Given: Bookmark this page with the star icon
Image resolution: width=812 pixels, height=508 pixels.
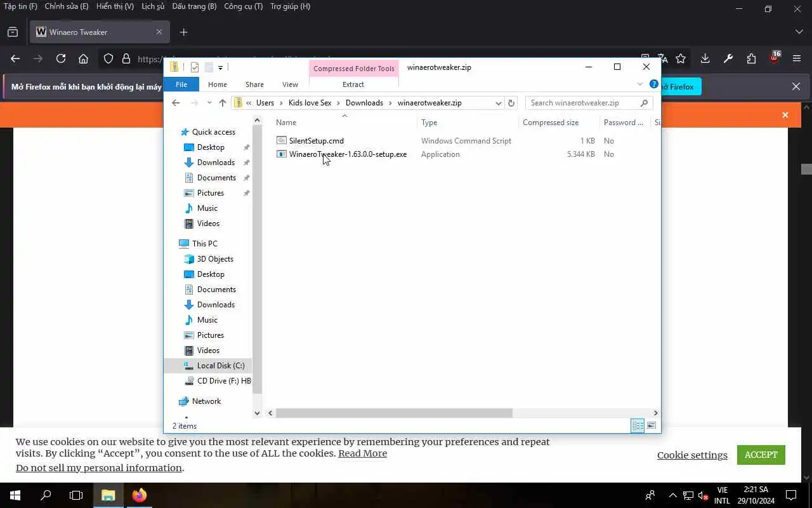Looking at the screenshot, I should tap(681, 58).
